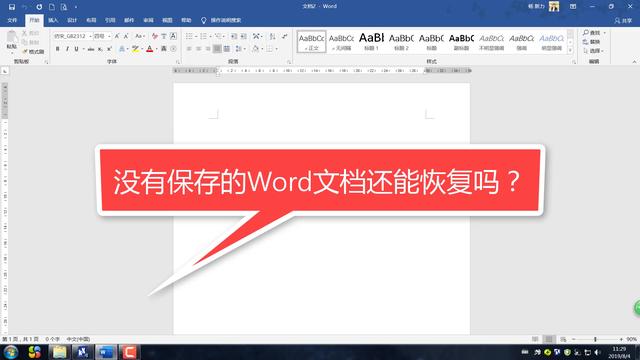Image resolution: width=640 pixels, height=360 pixels.
Task: Switch to the 插入 (Insert) ribbon tab
Action: 53,20
